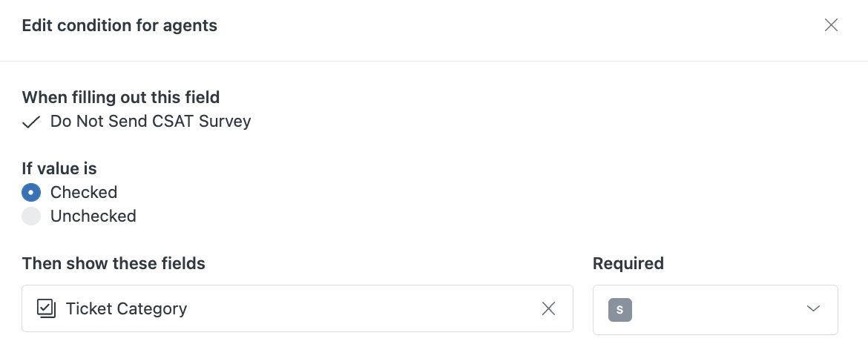868x347 pixels.
Task: Click the If value is heading
Action: click(59, 168)
